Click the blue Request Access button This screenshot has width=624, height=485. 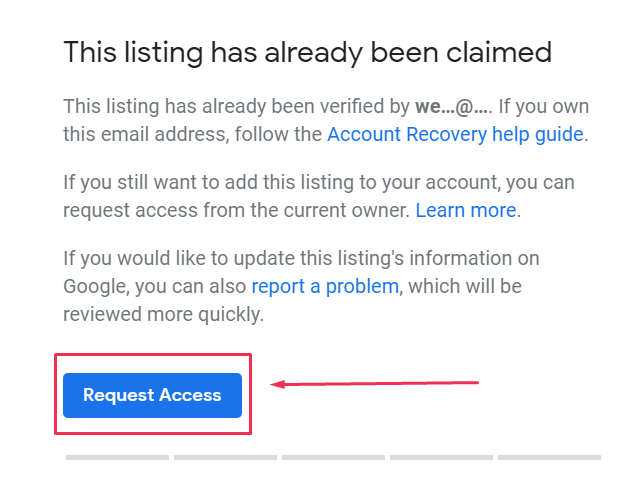tap(152, 395)
